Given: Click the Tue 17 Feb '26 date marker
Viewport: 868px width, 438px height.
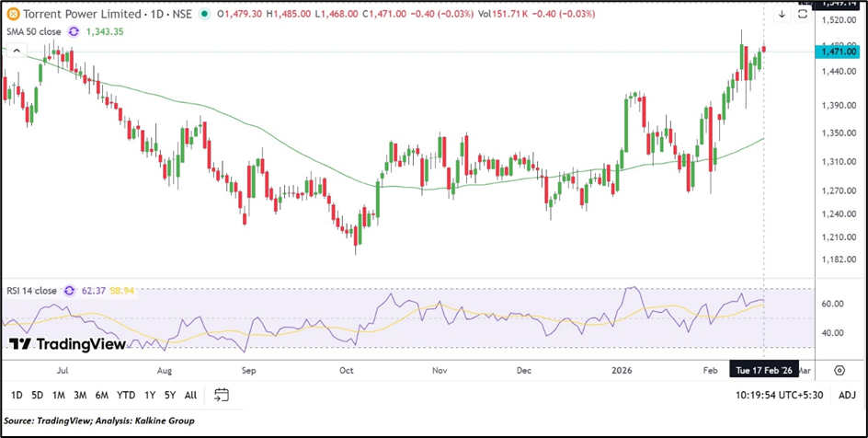Looking at the screenshot, I should [x=765, y=370].
